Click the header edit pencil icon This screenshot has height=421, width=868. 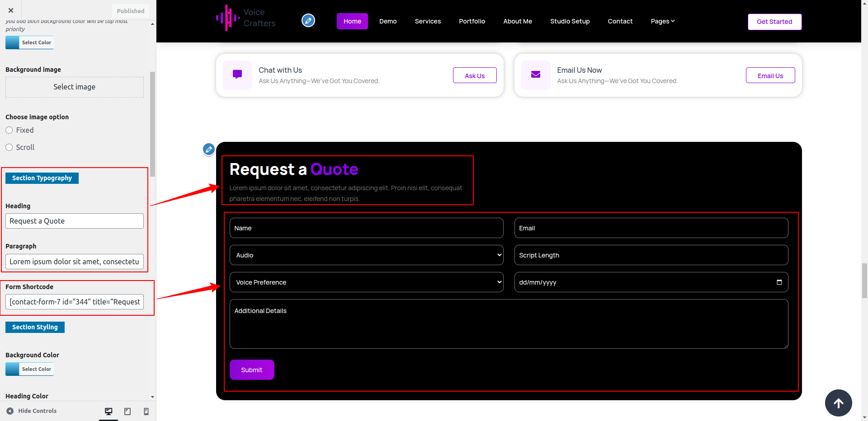[x=308, y=20]
